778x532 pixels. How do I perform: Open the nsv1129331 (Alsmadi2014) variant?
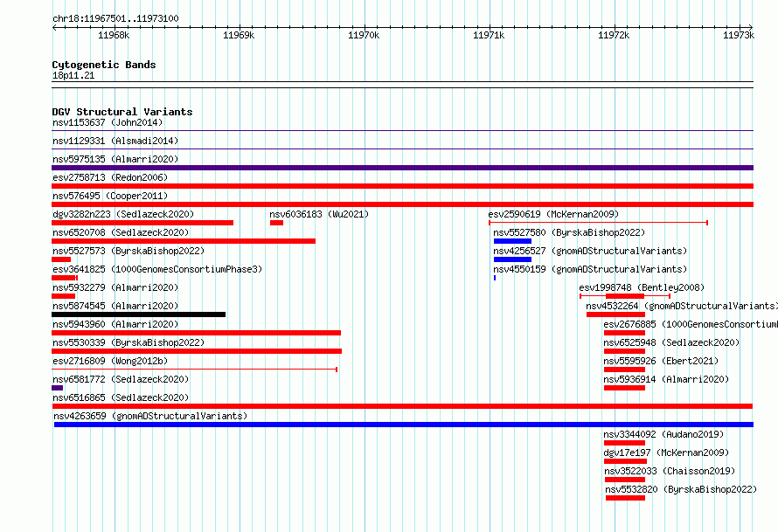(115, 141)
